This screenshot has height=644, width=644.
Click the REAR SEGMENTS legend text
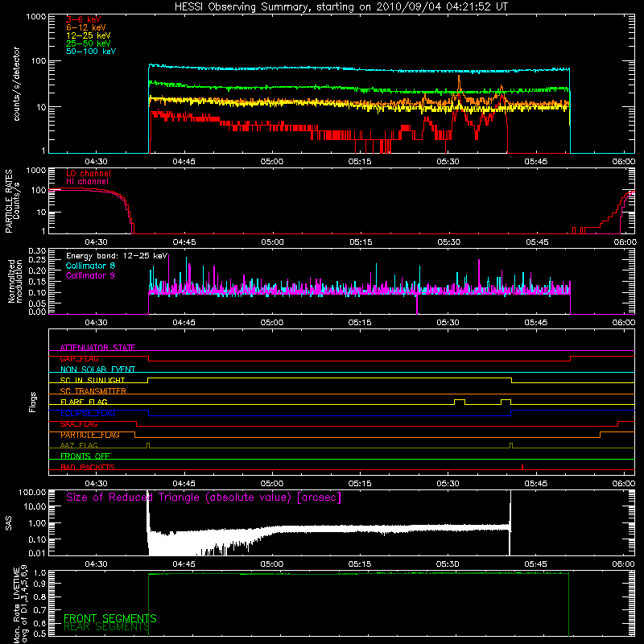click(106, 627)
